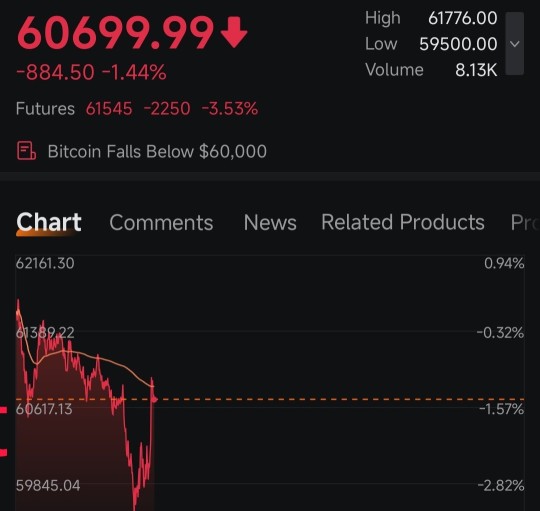Image resolution: width=540 pixels, height=511 pixels.
Task: Open the Related Products tab
Action: point(403,222)
